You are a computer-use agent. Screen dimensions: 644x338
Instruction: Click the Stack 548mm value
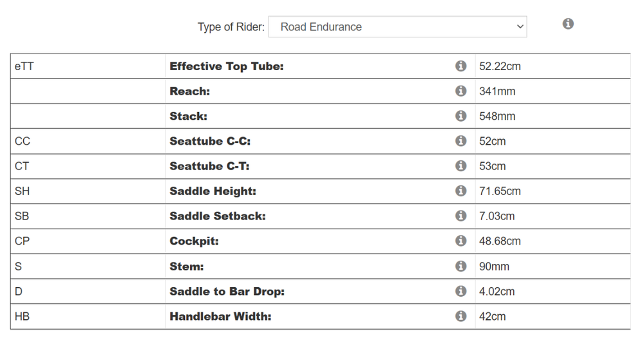[x=497, y=117]
